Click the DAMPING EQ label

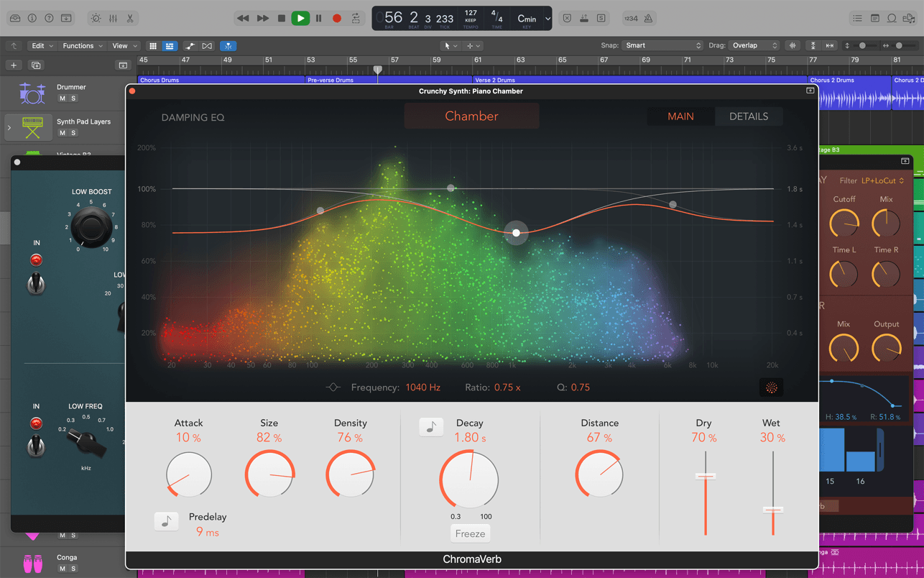pos(193,117)
